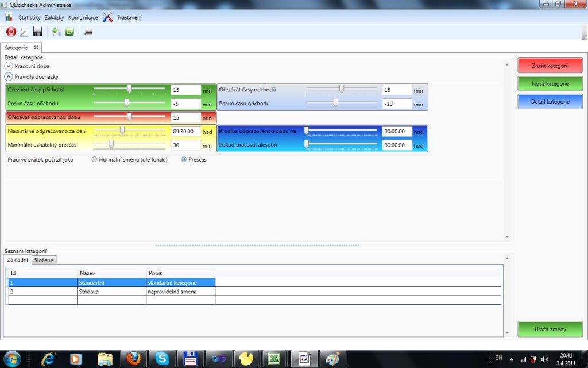588x368 pixels.
Task: Click the network signal tray icon
Action: tap(523, 359)
